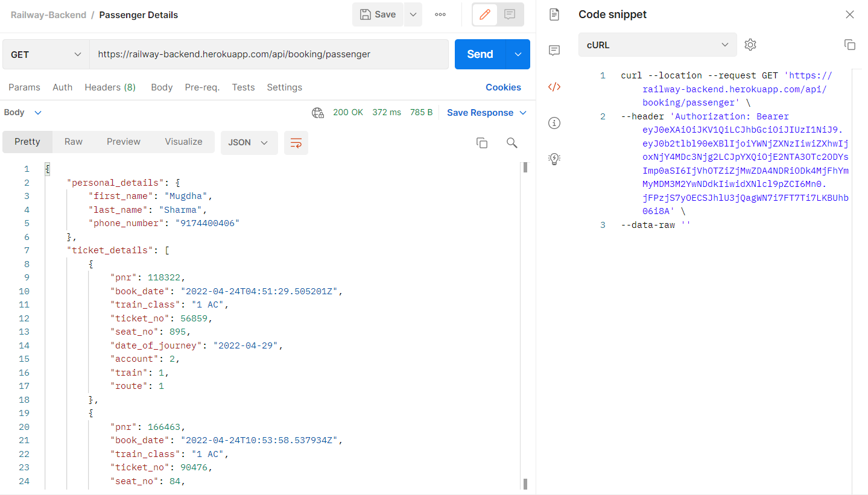Open the Tests tab
Screen dimensions: 868x495
pyautogui.click(x=243, y=87)
